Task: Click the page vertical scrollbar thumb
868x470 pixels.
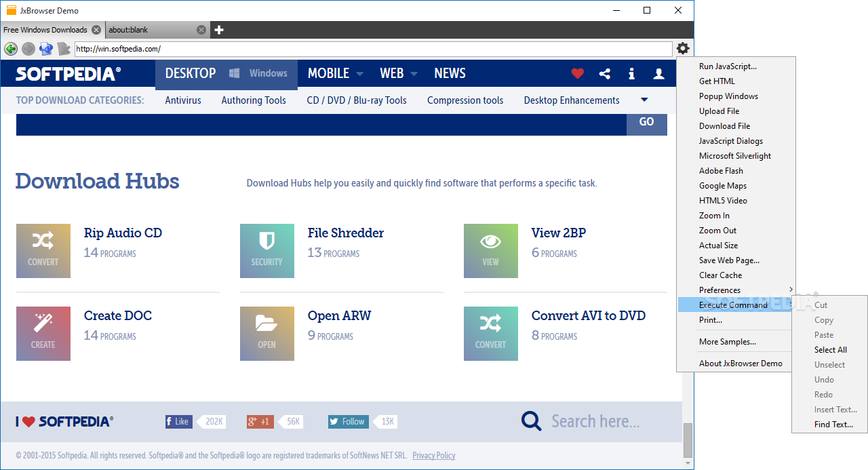Action: point(688,440)
